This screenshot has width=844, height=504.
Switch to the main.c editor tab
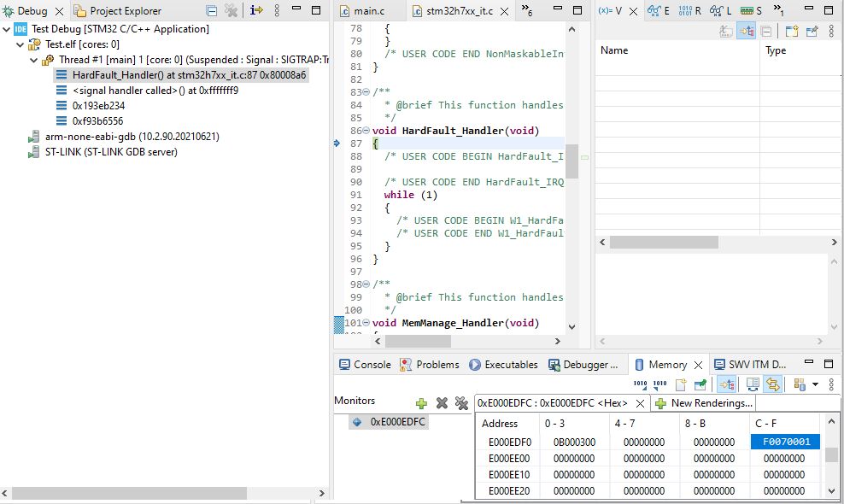pos(370,11)
